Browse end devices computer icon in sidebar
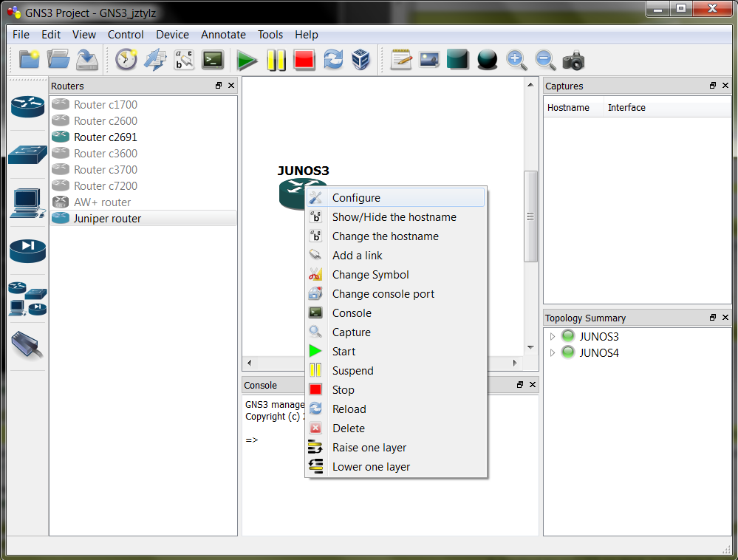Screen dimensions: 738x560 pos(28,203)
